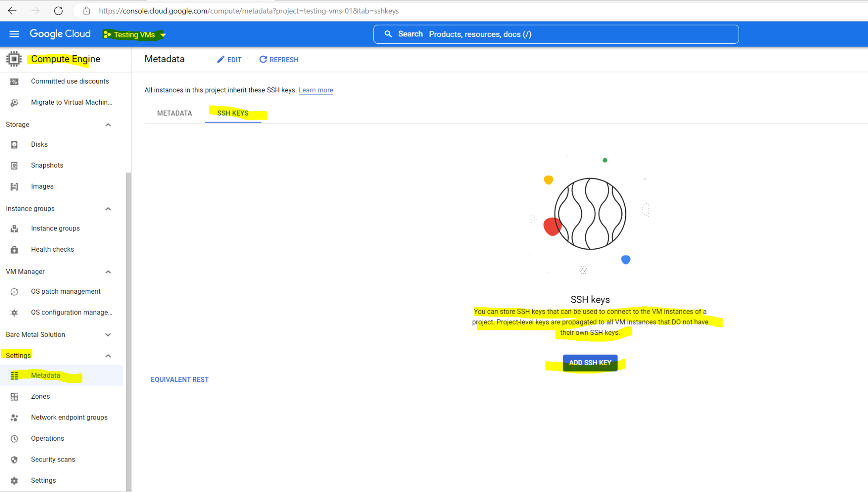Viewport: 868px width, 492px height.
Task: Switch to the METADATA tab
Action: (x=174, y=113)
